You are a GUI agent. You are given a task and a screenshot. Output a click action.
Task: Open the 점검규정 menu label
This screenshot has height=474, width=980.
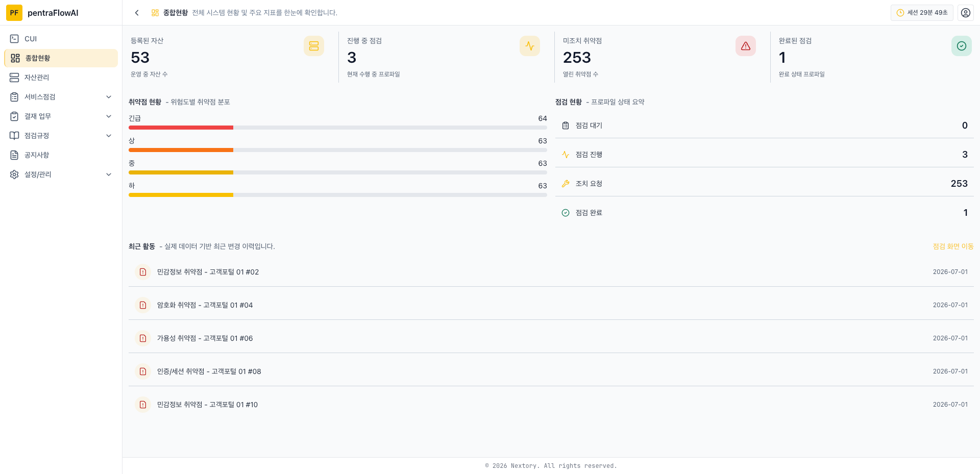click(x=37, y=136)
